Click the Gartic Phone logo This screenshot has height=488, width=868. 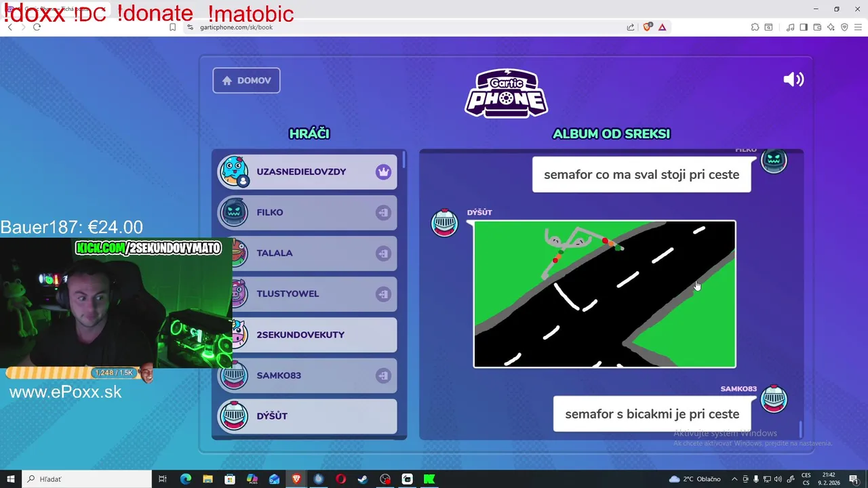click(x=506, y=93)
